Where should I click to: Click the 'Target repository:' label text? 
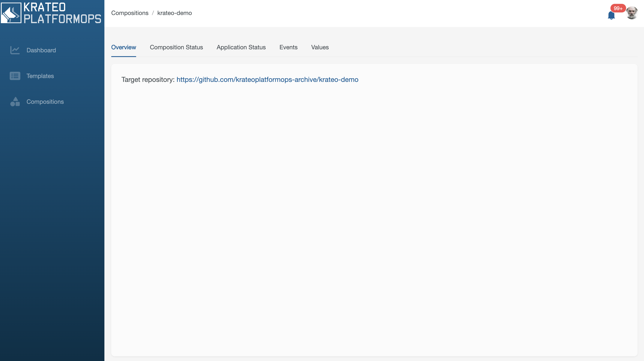(x=148, y=80)
